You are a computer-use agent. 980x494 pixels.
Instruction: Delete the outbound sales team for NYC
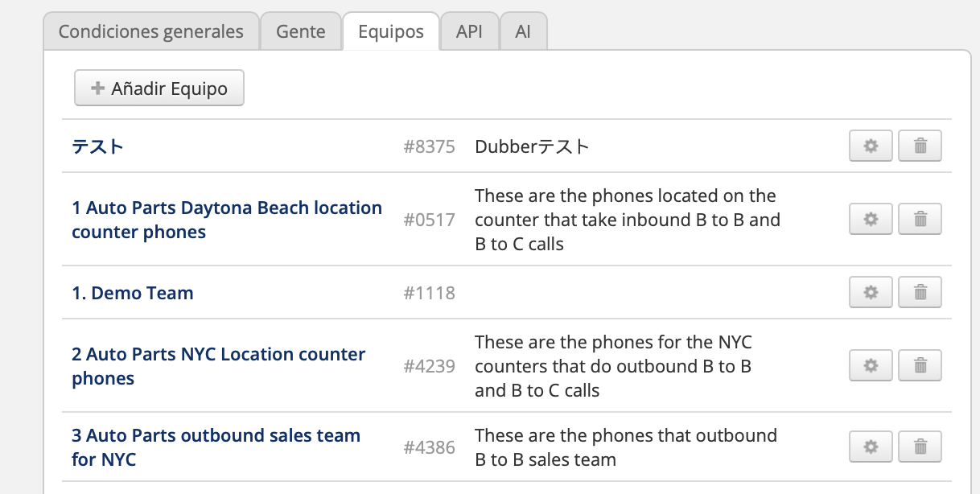tap(920, 447)
